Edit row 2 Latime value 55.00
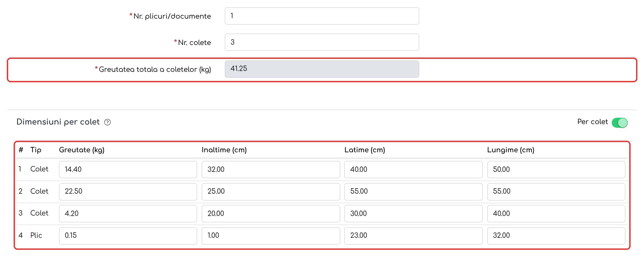Viewport: 644px width, 263px height. 413,192
